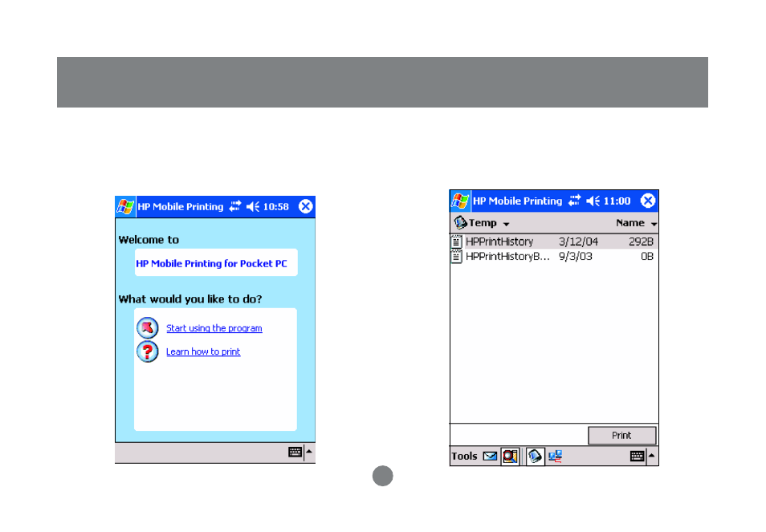Tap the 11:00 clock in the title bar
The height and width of the screenshot is (532, 766).
(x=617, y=201)
